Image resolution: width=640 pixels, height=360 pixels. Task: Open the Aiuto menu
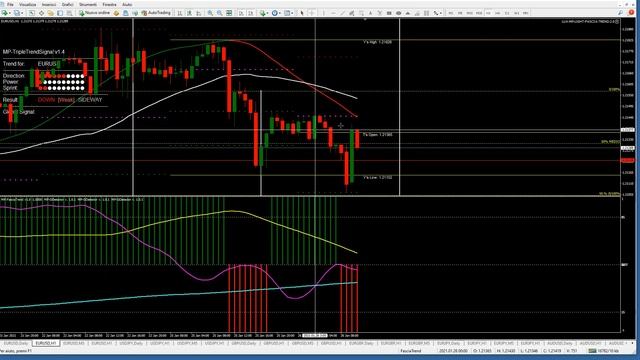pyautogui.click(x=127, y=4)
